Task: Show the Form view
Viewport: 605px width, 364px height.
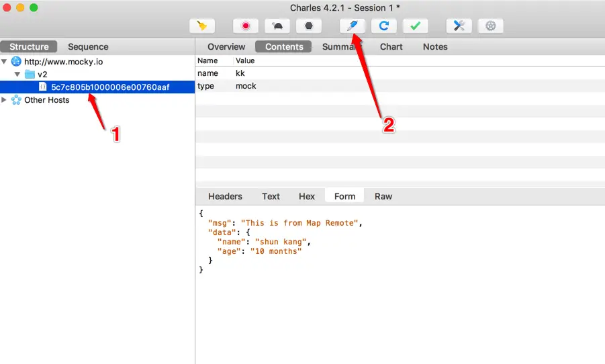Action: [x=344, y=197]
